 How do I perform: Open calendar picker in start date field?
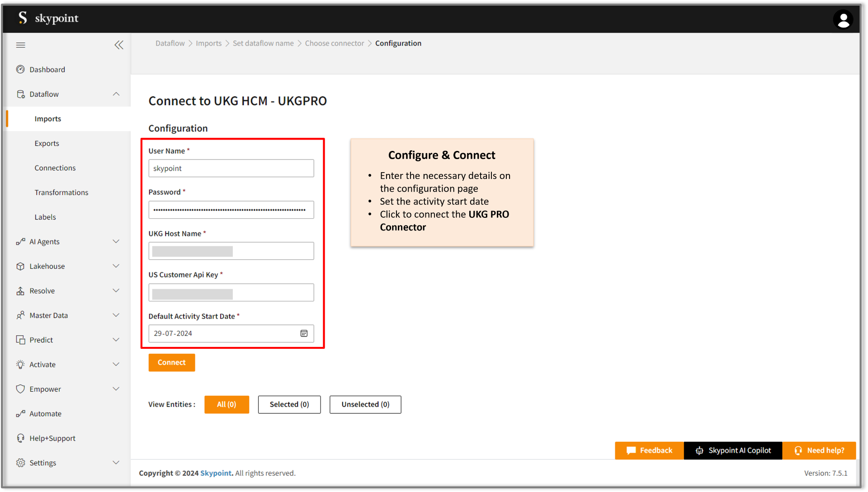click(304, 333)
